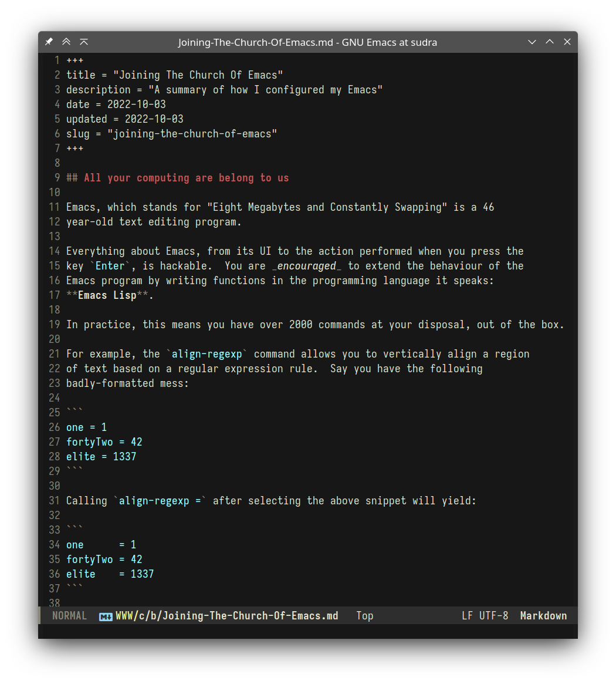Viewport: 616px width, 684px height.
Task: Click 'Eight Megabytes and Constantly Swapping' text
Action: coord(327,207)
